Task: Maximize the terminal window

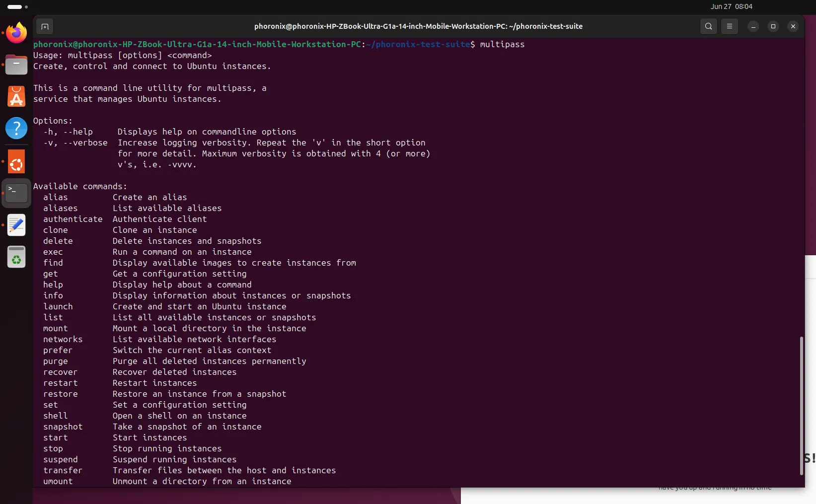Action: 773,26
